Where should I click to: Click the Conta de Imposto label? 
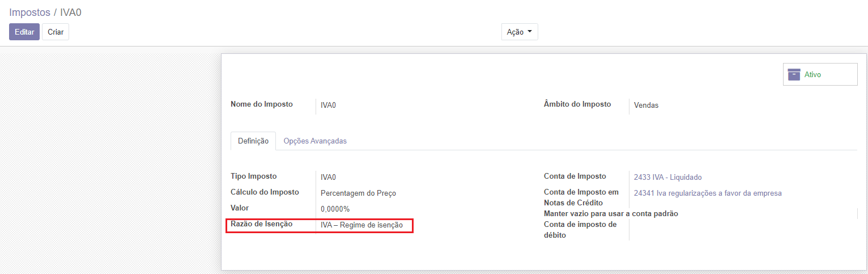tap(575, 176)
